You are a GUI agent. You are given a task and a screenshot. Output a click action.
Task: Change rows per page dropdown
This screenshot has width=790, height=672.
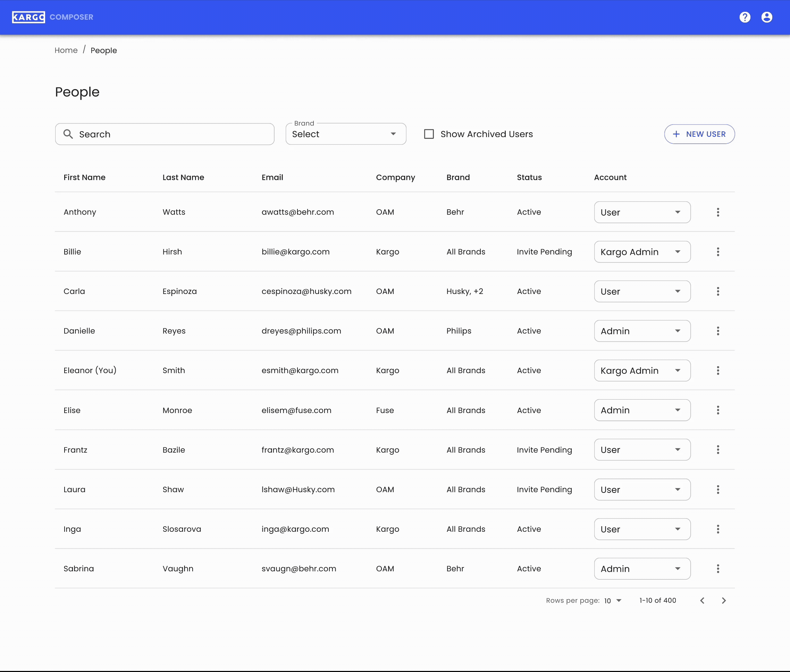(x=613, y=600)
